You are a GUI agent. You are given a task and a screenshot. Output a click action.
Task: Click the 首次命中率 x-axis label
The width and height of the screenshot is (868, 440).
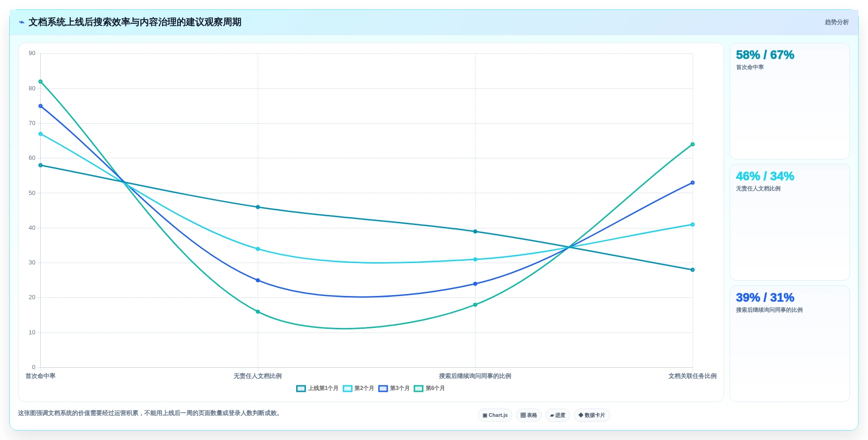pos(40,376)
